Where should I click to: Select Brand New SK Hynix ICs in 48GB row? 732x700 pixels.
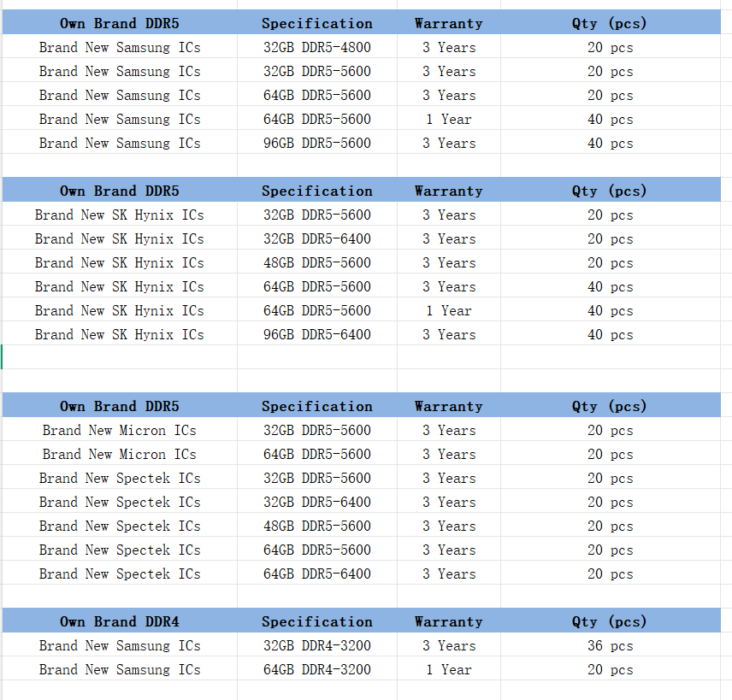coord(120,262)
